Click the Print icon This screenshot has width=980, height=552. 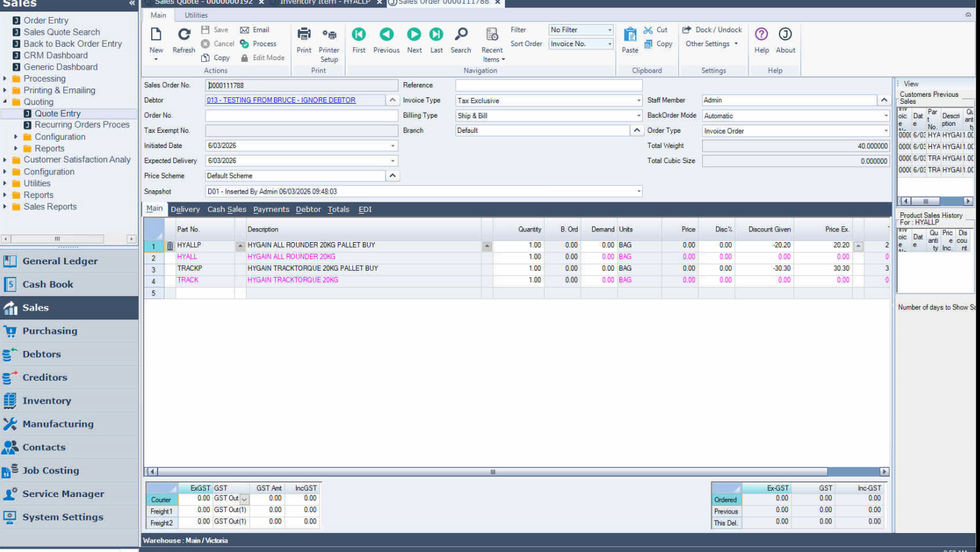tap(304, 35)
